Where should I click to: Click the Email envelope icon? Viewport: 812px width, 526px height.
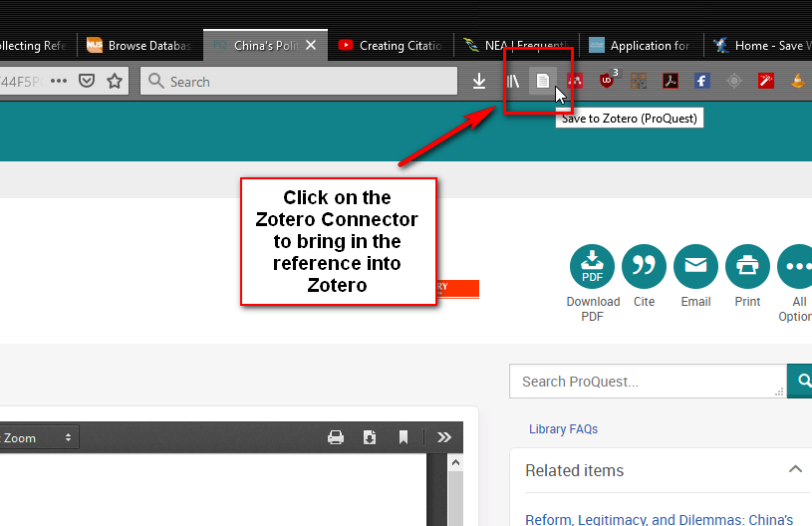click(x=695, y=266)
